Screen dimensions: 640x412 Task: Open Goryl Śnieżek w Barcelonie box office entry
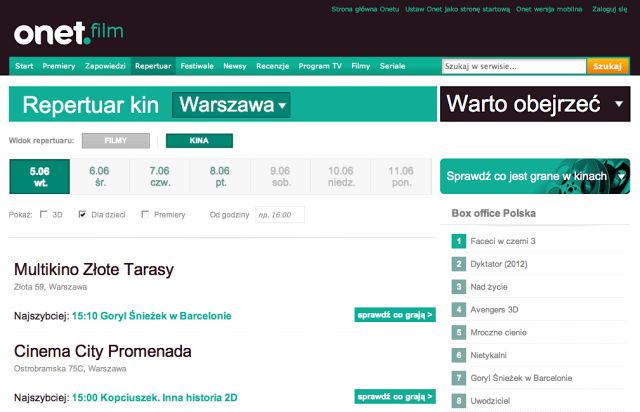(x=521, y=378)
